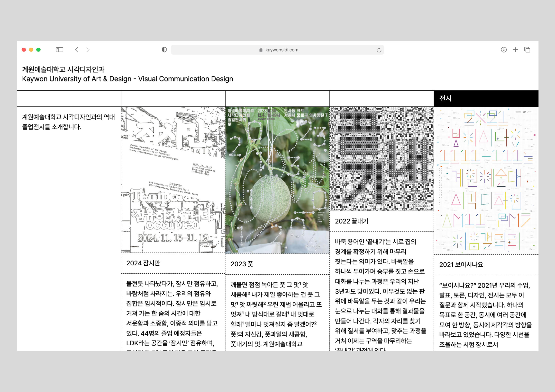Show downloads with the download icon
This screenshot has width=555, height=392.
tap(504, 50)
